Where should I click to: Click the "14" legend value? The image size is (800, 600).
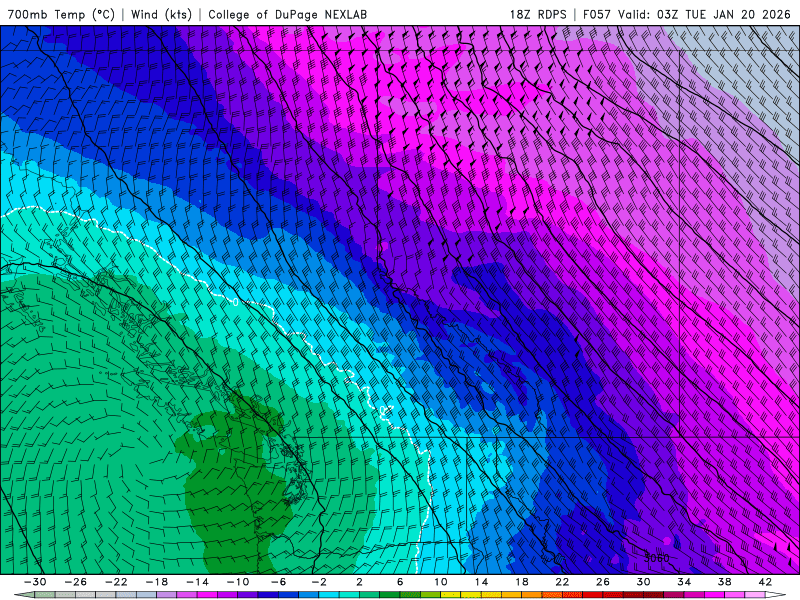point(481,582)
